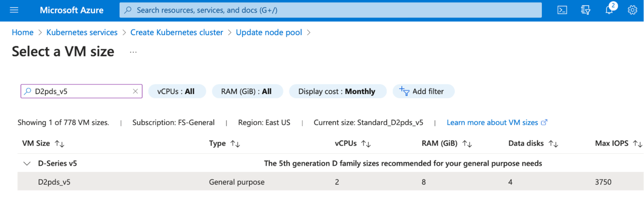Click the ellipsis next to Select a VM size

[133, 52]
